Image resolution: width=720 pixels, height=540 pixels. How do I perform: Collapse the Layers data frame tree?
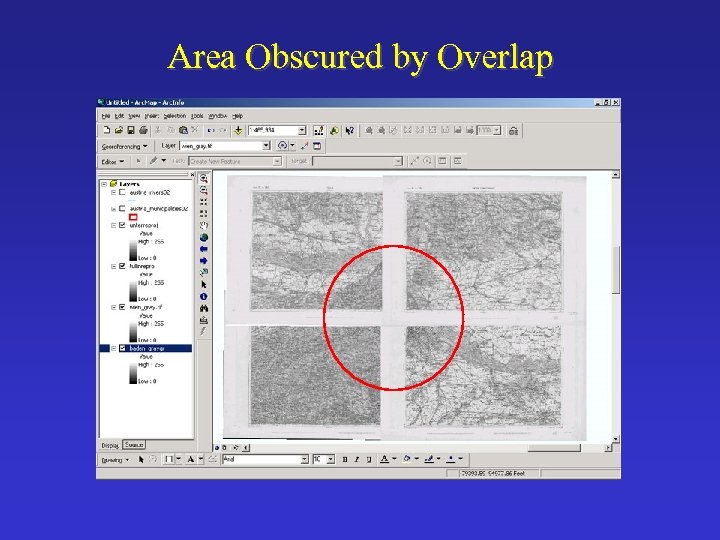(104, 184)
